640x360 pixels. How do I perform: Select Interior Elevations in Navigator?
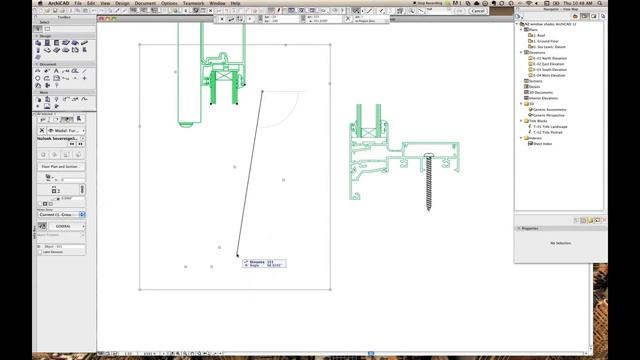[x=541, y=98]
